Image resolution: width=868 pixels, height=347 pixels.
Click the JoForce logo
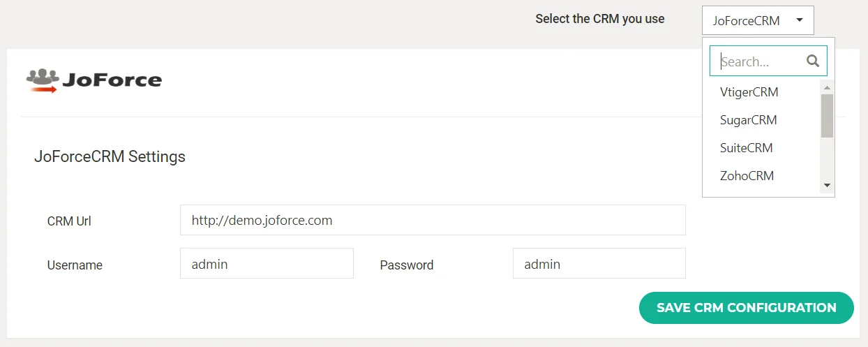[x=94, y=80]
